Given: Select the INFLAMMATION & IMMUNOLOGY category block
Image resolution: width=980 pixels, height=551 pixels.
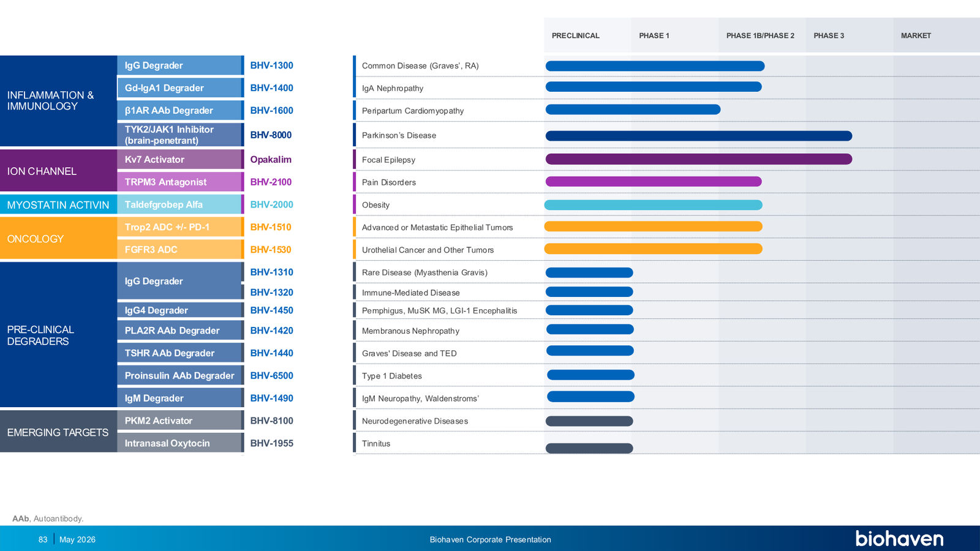Looking at the screenshot, I should tap(58, 101).
